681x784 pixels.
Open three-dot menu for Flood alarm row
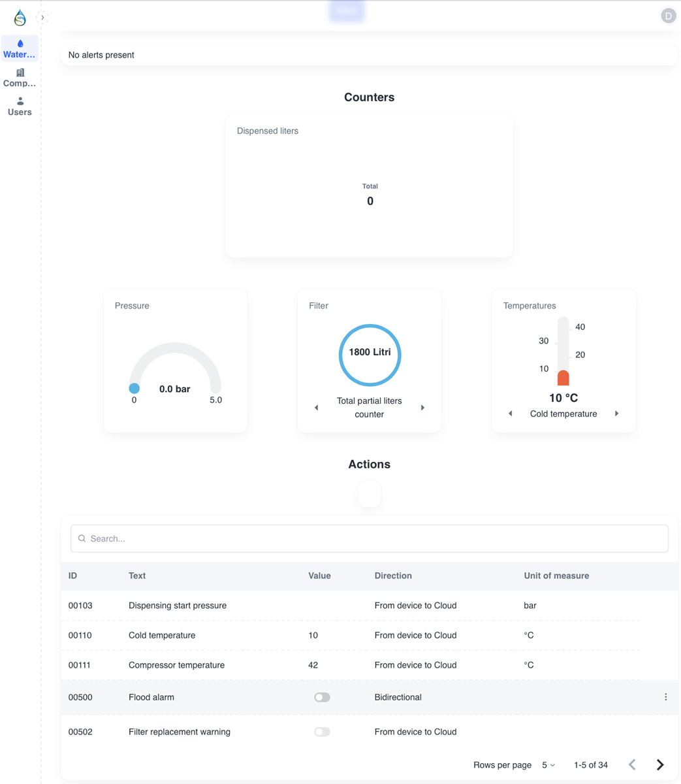(665, 697)
